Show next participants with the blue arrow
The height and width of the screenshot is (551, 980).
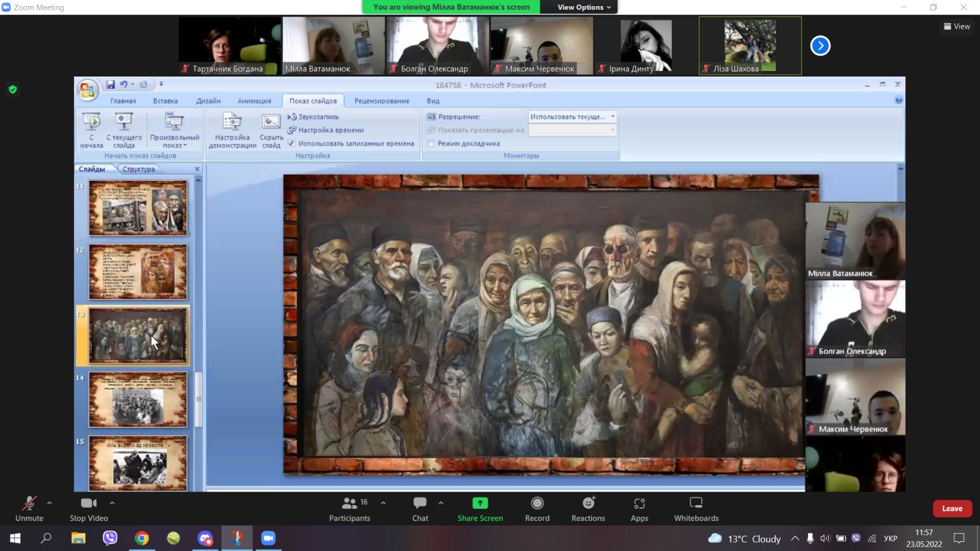click(820, 45)
